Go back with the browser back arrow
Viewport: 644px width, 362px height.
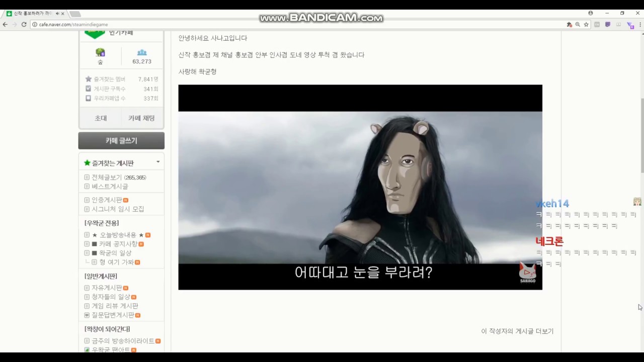5,24
